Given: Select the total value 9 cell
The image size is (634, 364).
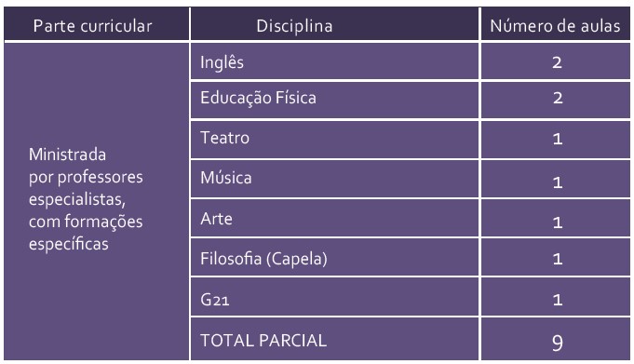Looking at the screenshot, I should click(556, 339).
